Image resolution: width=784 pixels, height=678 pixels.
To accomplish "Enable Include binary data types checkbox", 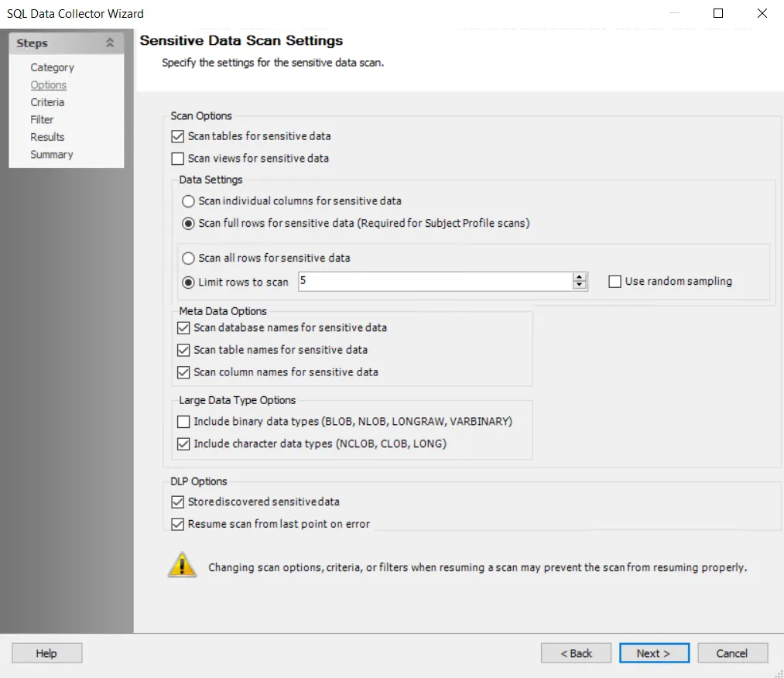I will (x=183, y=422).
